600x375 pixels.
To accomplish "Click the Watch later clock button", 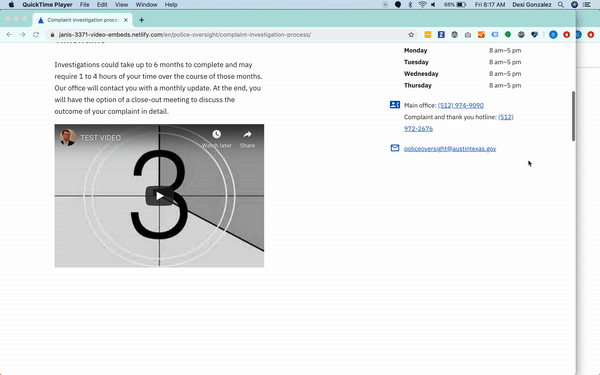I will [x=217, y=139].
